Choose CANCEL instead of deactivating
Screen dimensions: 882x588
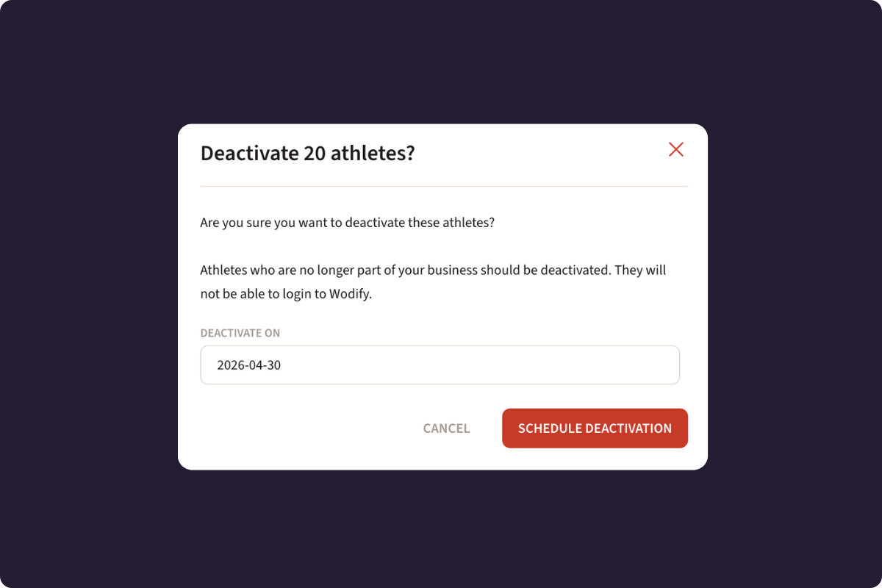point(446,428)
